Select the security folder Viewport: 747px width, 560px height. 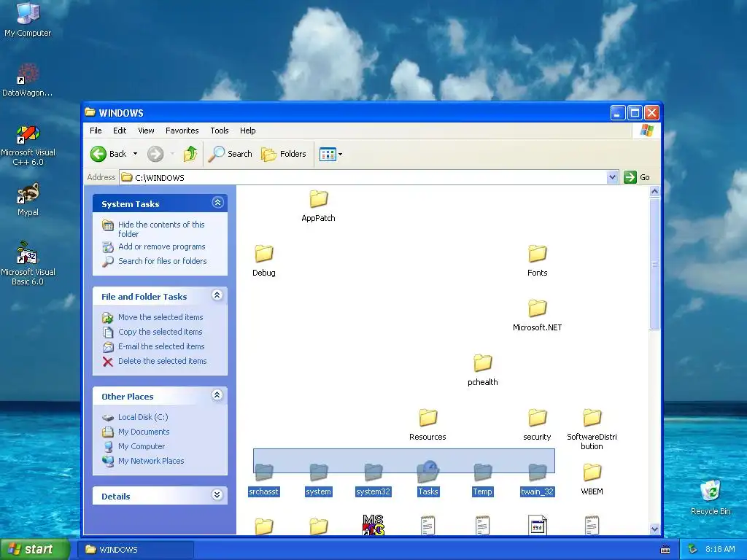(x=538, y=425)
